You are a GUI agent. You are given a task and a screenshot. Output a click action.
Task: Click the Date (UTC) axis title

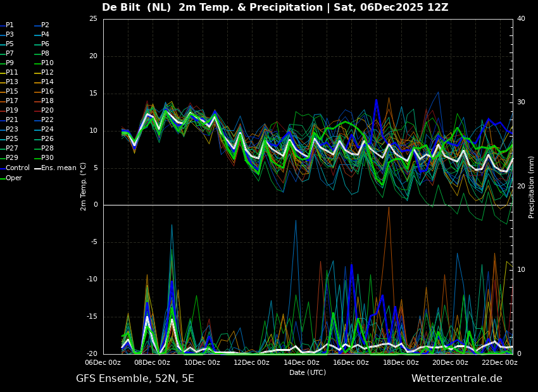[x=308, y=372]
